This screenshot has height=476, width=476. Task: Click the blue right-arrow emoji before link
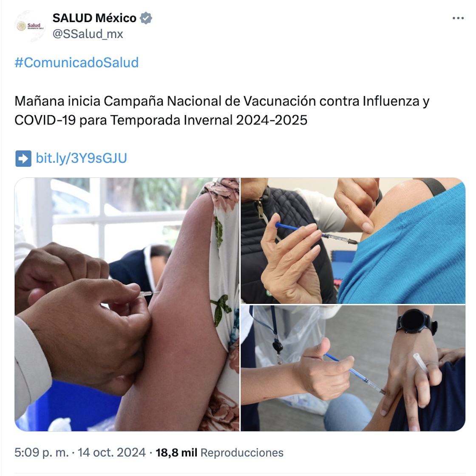23,159
